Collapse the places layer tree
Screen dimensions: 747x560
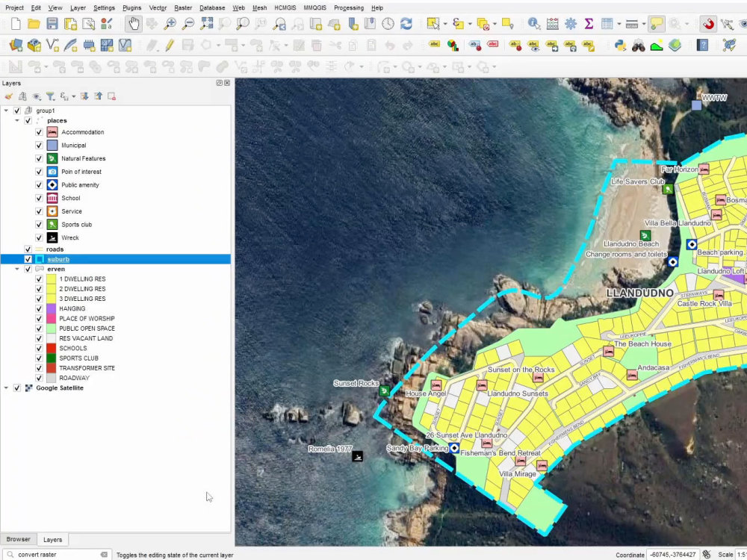17,120
